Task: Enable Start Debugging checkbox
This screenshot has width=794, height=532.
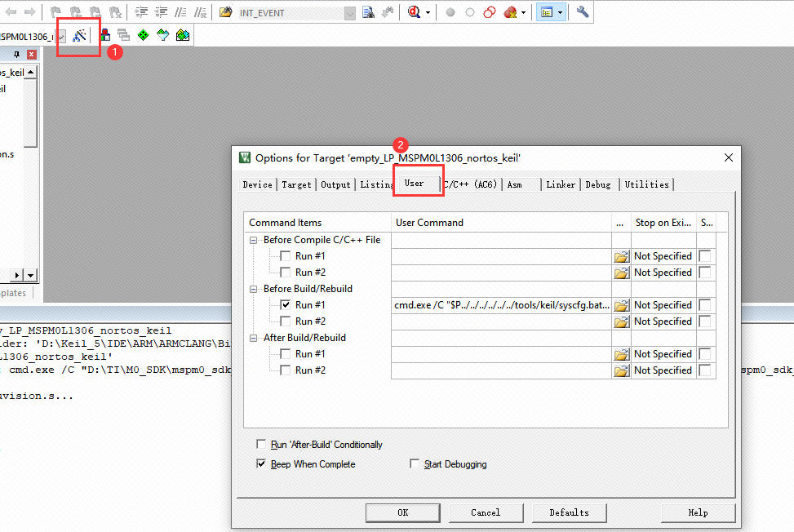Action: tap(415, 463)
